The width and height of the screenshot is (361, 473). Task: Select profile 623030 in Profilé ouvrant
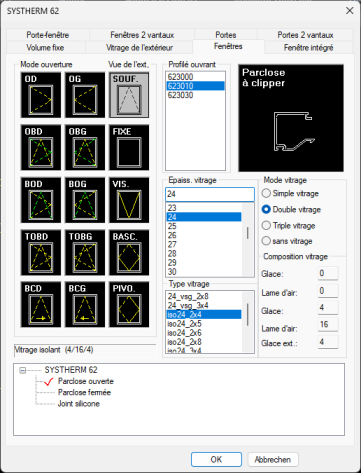196,95
